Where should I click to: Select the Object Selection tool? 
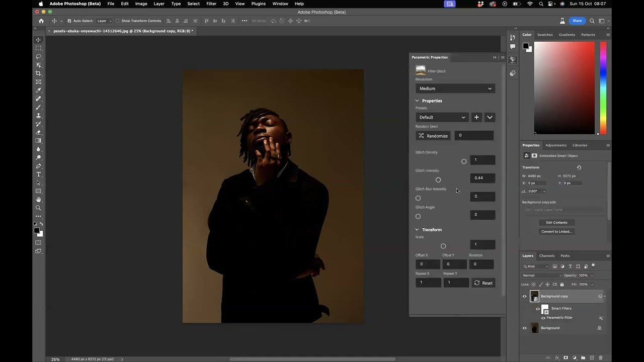(x=38, y=65)
